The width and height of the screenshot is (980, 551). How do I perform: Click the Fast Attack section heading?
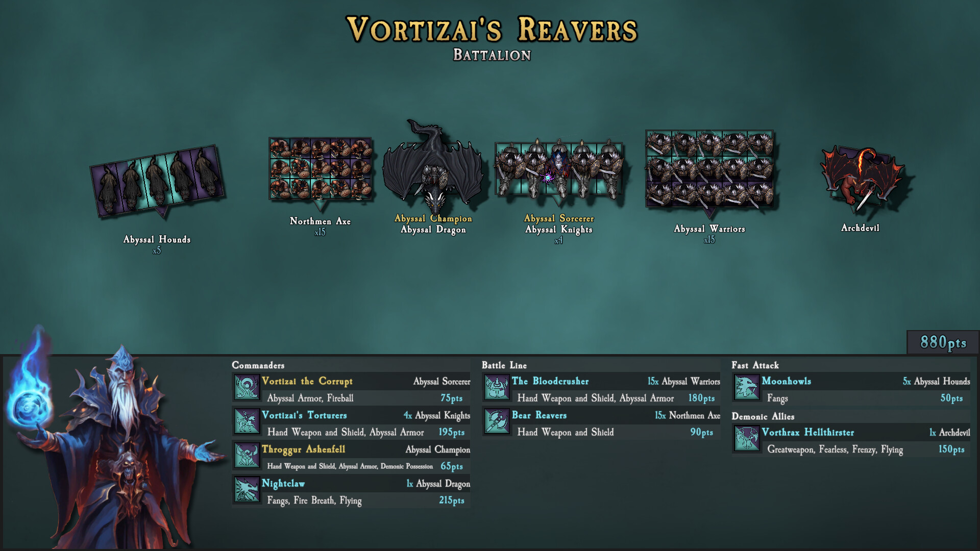pyautogui.click(x=755, y=365)
